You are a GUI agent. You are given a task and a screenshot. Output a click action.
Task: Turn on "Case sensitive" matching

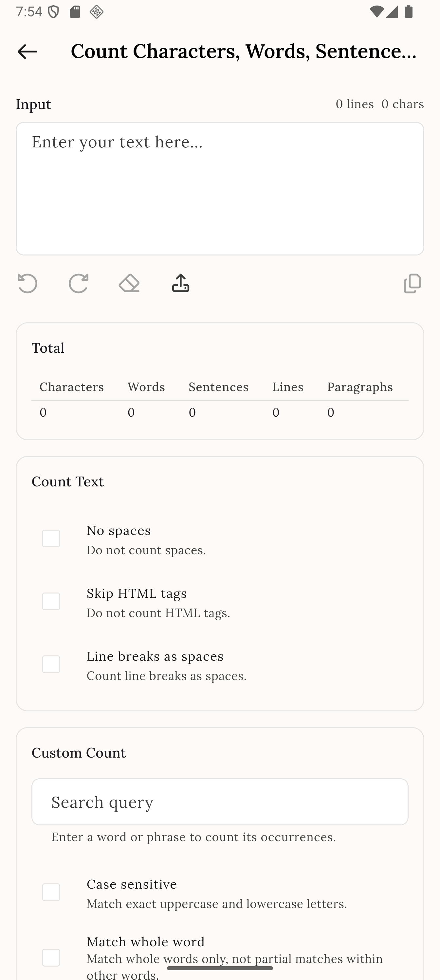(x=51, y=893)
